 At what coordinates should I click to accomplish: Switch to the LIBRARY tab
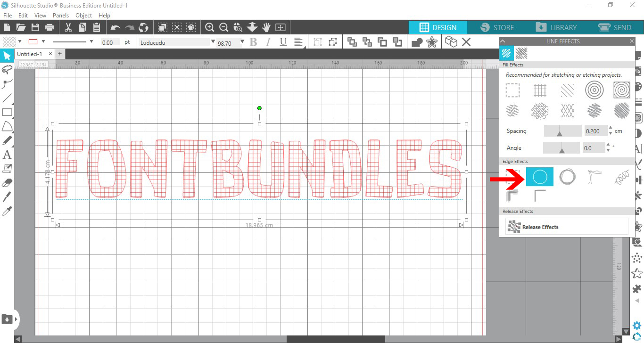click(x=557, y=27)
